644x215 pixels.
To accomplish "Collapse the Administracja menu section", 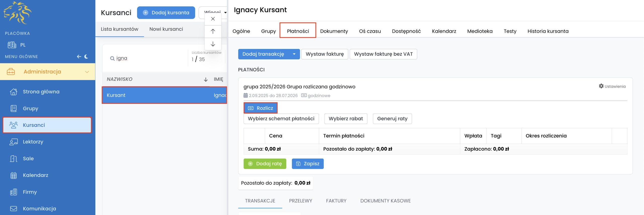I will 87,72.
